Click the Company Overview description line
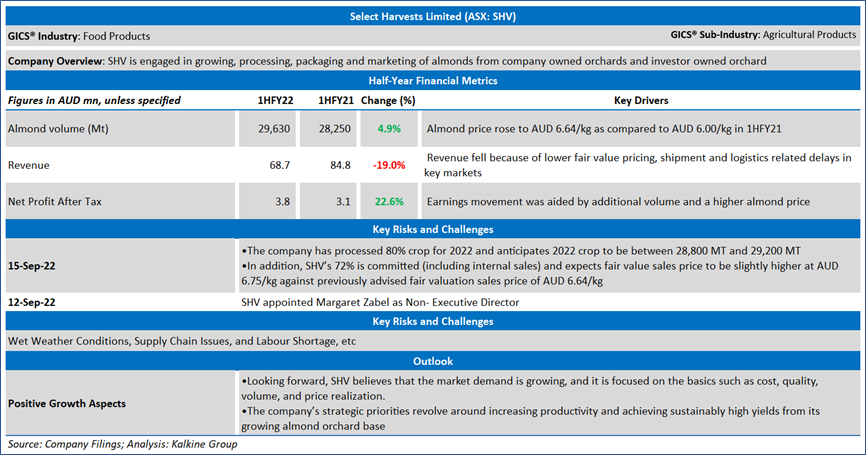 [x=387, y=61]
